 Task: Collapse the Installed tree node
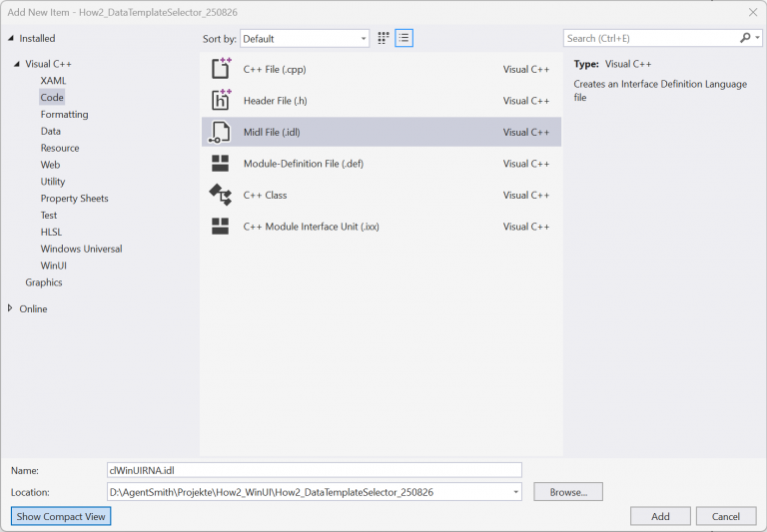click(x=11, y=39)
